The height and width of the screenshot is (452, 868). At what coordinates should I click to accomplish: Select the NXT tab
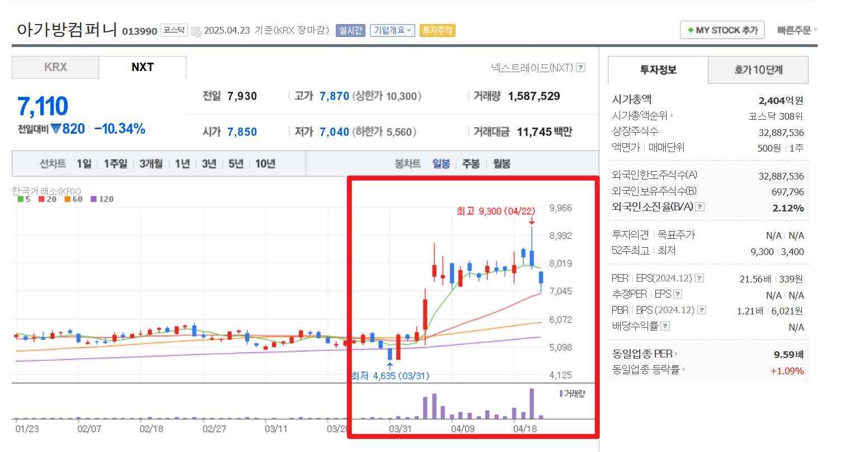pyautogui.click(x=143, y=67)
